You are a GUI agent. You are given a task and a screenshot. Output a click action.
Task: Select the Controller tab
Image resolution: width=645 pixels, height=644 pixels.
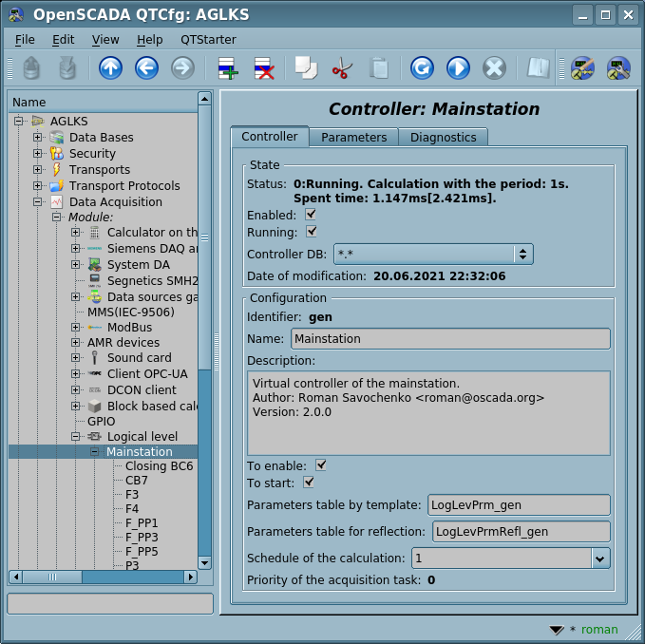click(270, 137)
